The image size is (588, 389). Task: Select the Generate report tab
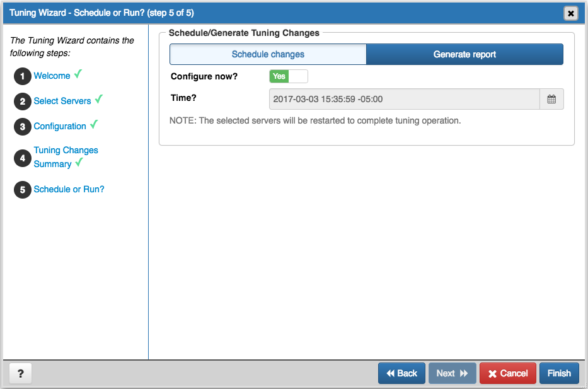464,54
